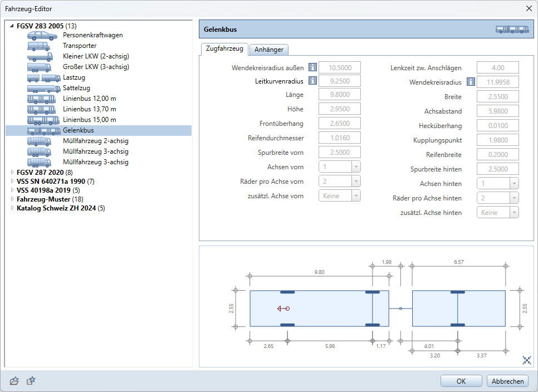Select the Personenkraftwagen vehicle icon
The height and width of the screenshot is (392, 538).
[43, 35]
